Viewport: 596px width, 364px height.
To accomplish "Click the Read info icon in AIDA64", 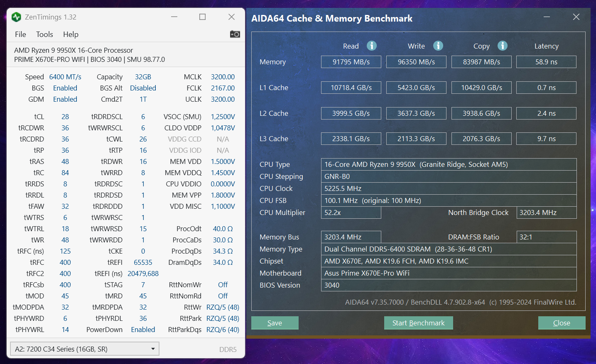I will (372, 46).
